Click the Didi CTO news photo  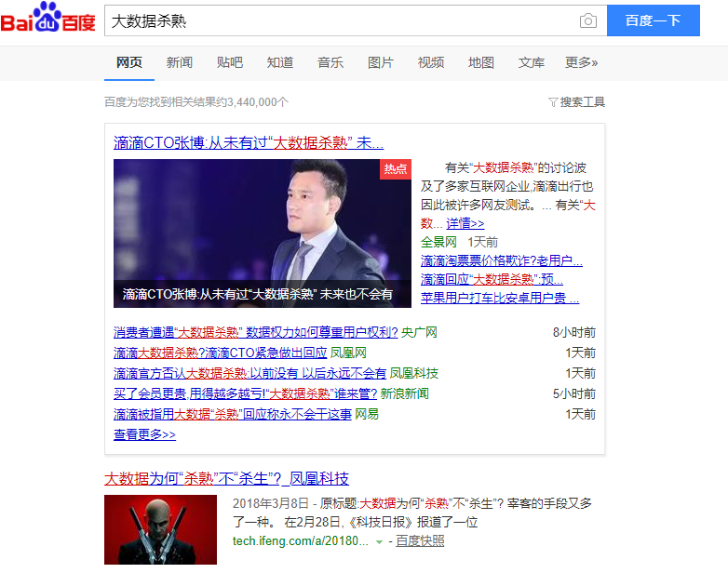(263, 233)
